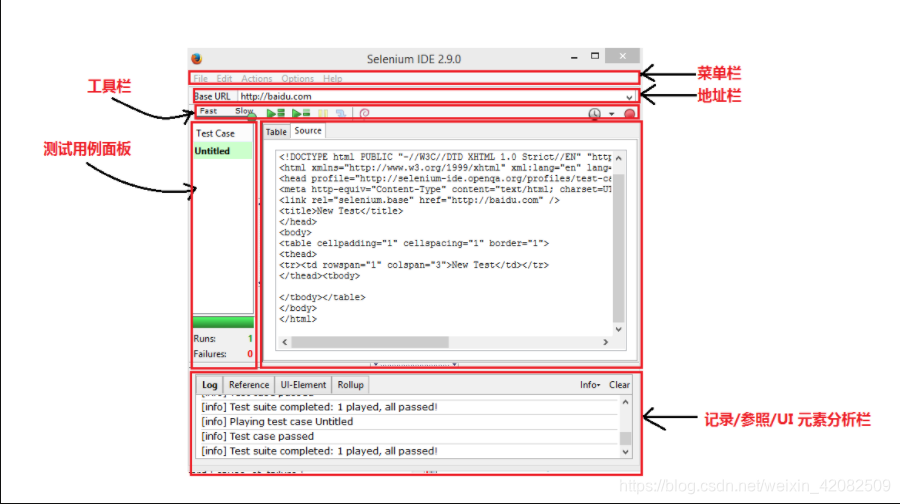Close the Selenium IDE window

623,56
